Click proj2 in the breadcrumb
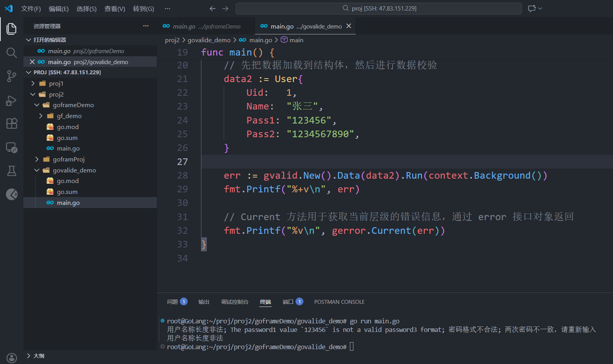This screenshot has width=613, height=364. (x=172, y=40)
